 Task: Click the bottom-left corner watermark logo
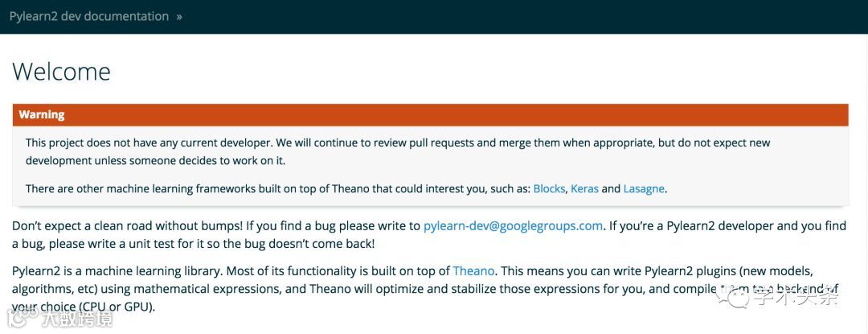(x=18, y=319)
